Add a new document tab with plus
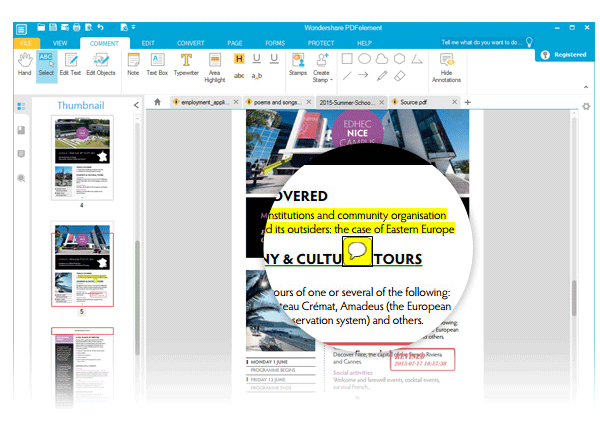This screenshot has width=600, height=448. (468, 102)
